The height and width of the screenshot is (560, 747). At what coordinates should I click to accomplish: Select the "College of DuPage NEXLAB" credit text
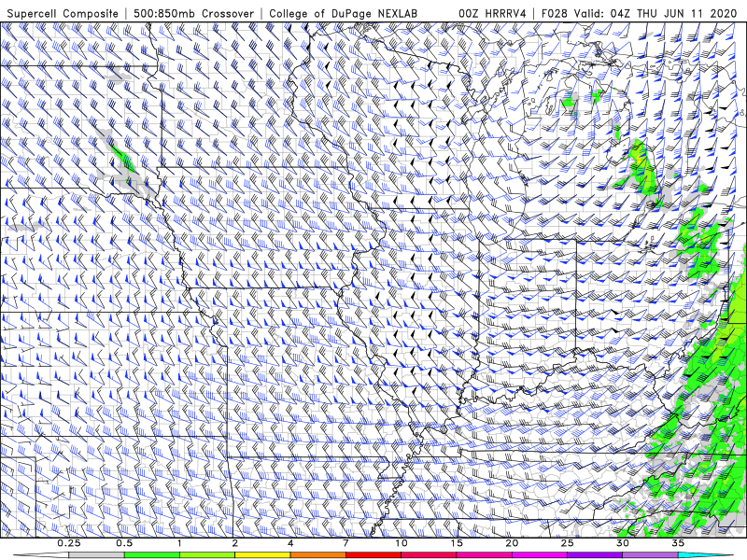click(x=343, y=14)
